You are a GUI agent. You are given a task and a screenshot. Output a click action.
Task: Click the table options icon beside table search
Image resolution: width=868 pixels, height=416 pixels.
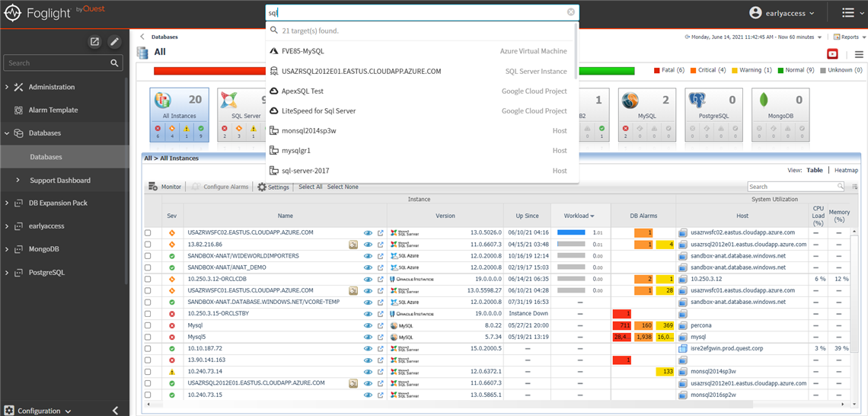[855, 187]
